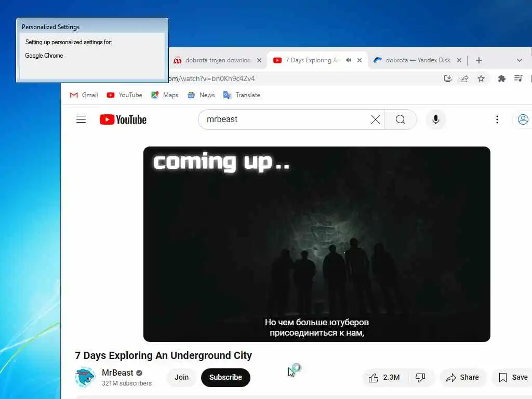532x399 pixels.
Task: Mute the audio icon on YouTube tab
Action: 349,60
